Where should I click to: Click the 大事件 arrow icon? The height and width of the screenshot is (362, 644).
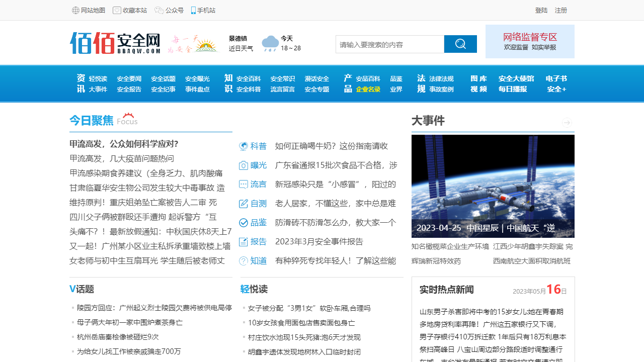(567, 123)
